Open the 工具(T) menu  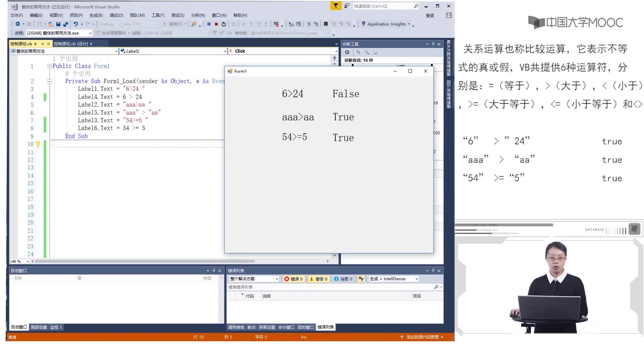[x=158, y=15]
